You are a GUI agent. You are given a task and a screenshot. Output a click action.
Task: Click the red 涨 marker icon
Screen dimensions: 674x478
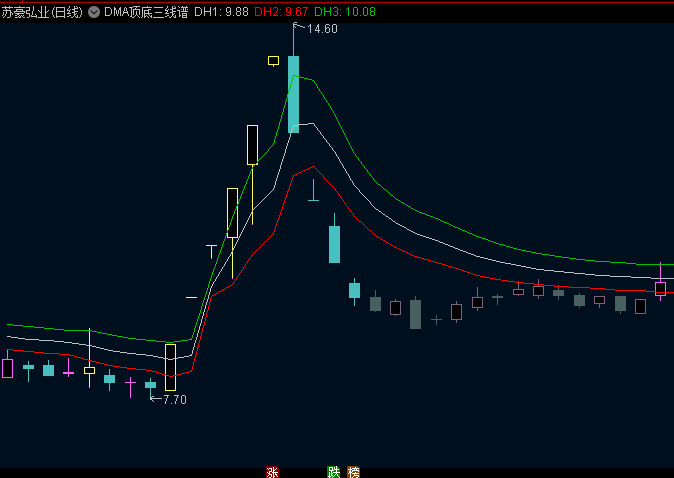(x=272, y=472)
